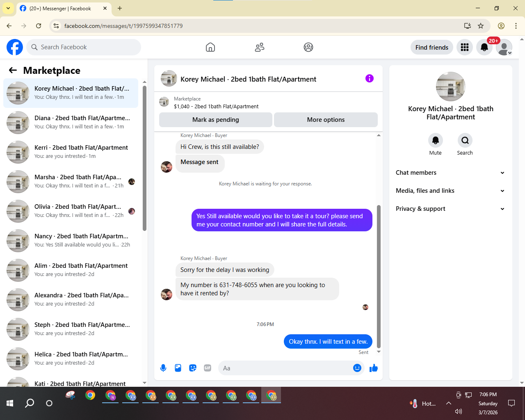Viewport: 525px width, 420px height.
Task: Open a new browser tab
Action: tap(120, 8)
